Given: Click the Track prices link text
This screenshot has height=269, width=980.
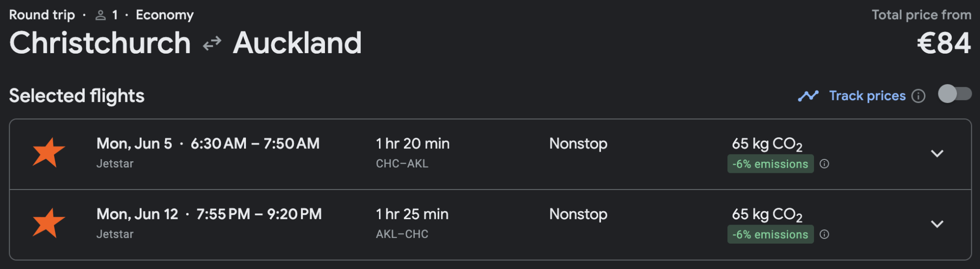Looking at the screenshot, I should [867, 96].
